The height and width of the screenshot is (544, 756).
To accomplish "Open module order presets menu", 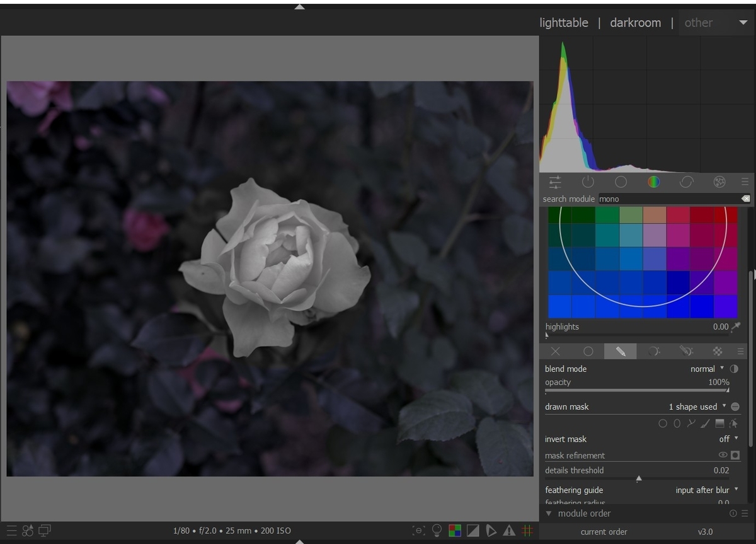I will [x=745, y=513].
